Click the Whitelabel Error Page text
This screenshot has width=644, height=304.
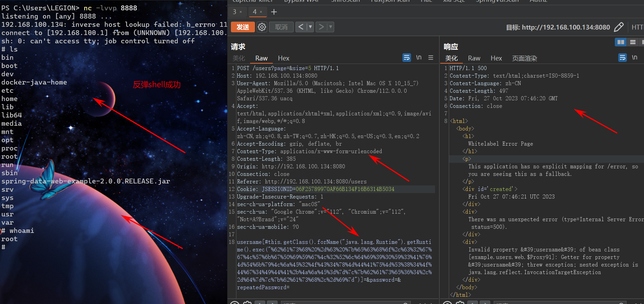[x=501, y=144]
